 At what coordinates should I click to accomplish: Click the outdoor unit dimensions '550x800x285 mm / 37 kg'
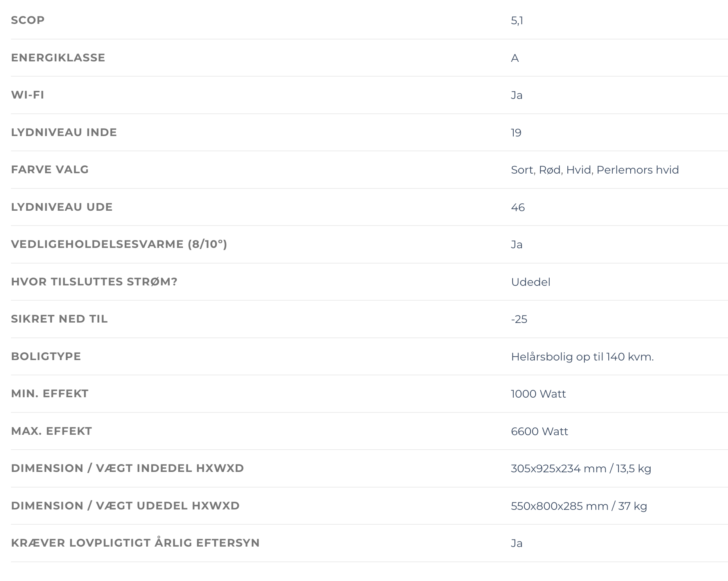579,506
